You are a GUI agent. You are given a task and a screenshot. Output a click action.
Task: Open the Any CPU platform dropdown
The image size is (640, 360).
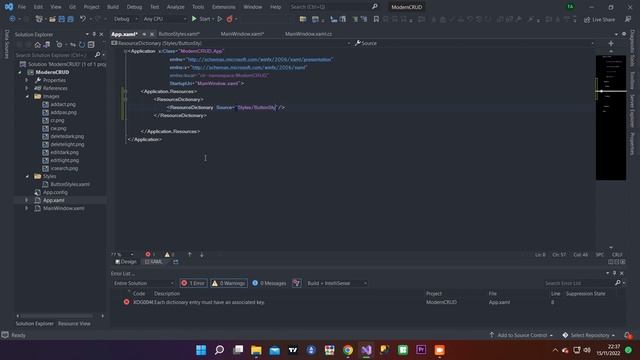pyautogui.click(x=164, y=19)
